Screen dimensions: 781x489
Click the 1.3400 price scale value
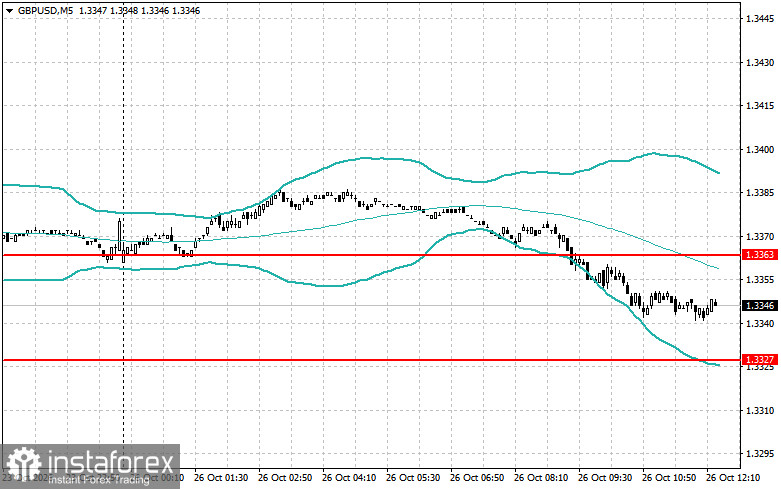point(760,150)
